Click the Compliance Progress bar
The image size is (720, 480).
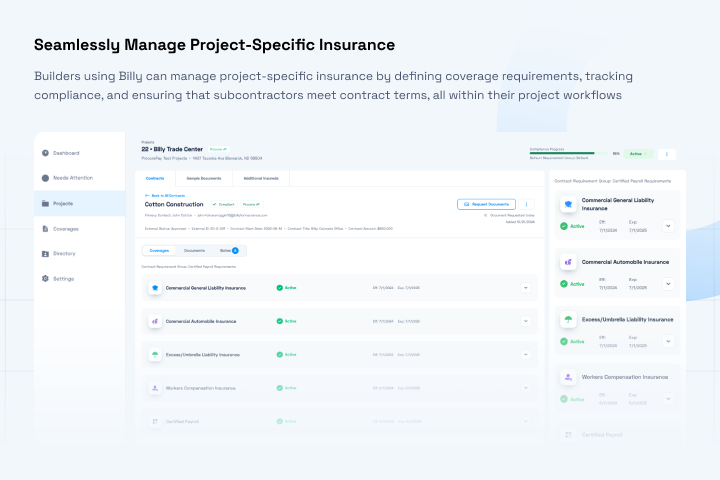(568, 154)
